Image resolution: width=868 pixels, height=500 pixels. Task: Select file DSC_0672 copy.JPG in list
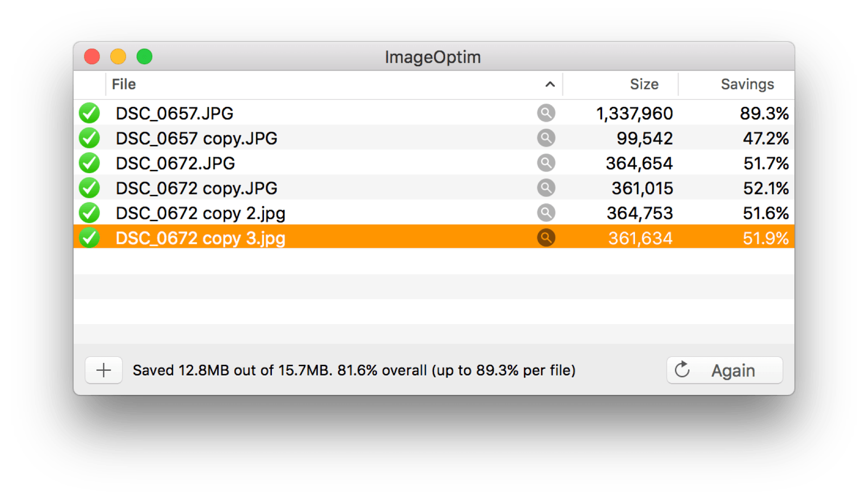click(x=196, y=188)
